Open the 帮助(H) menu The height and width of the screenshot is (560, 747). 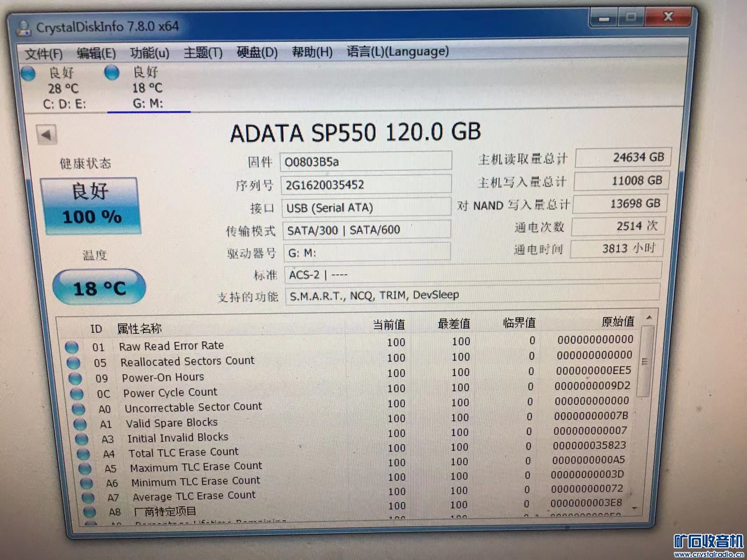(x=312, y=52)
